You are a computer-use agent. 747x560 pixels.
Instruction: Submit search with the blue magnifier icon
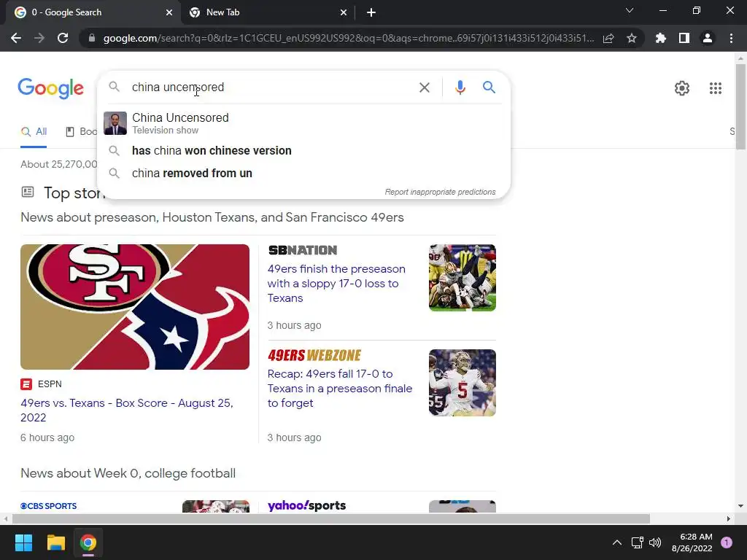pos(489,87)
